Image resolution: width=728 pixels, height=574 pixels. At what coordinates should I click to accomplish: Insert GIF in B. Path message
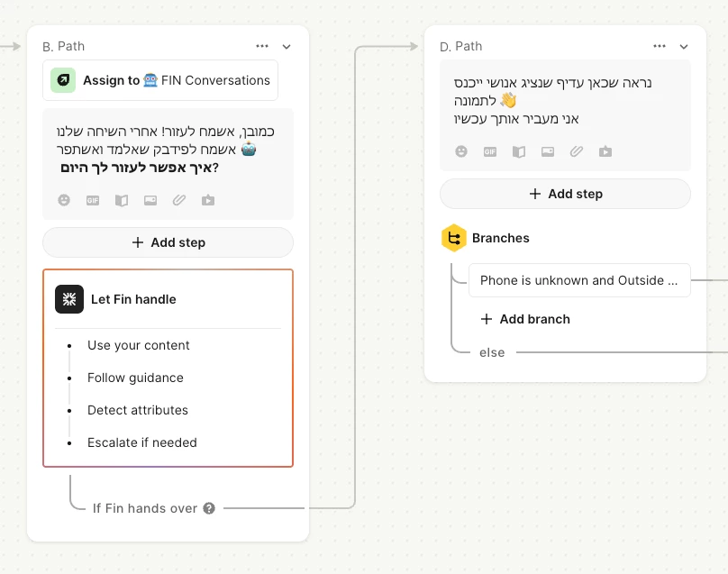93,200
